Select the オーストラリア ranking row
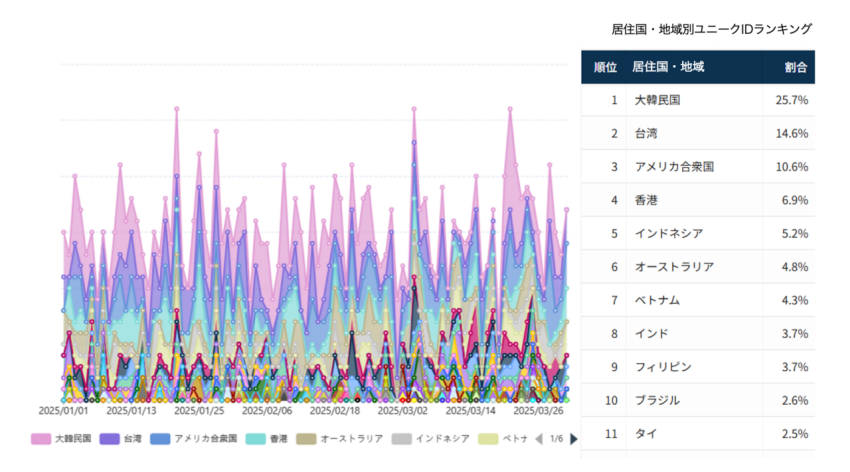This screenshot has width=850, height=472. [698, 267]
